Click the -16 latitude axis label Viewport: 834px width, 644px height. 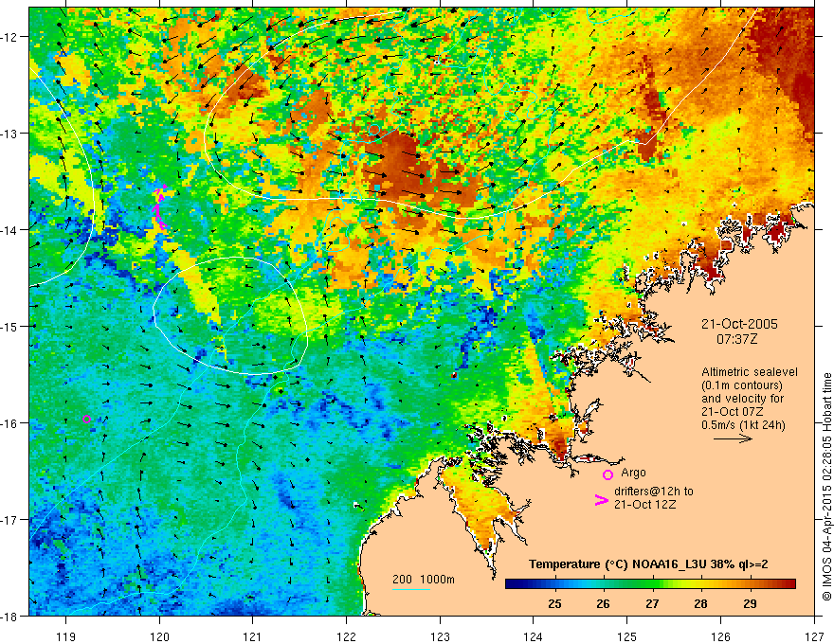9,423
